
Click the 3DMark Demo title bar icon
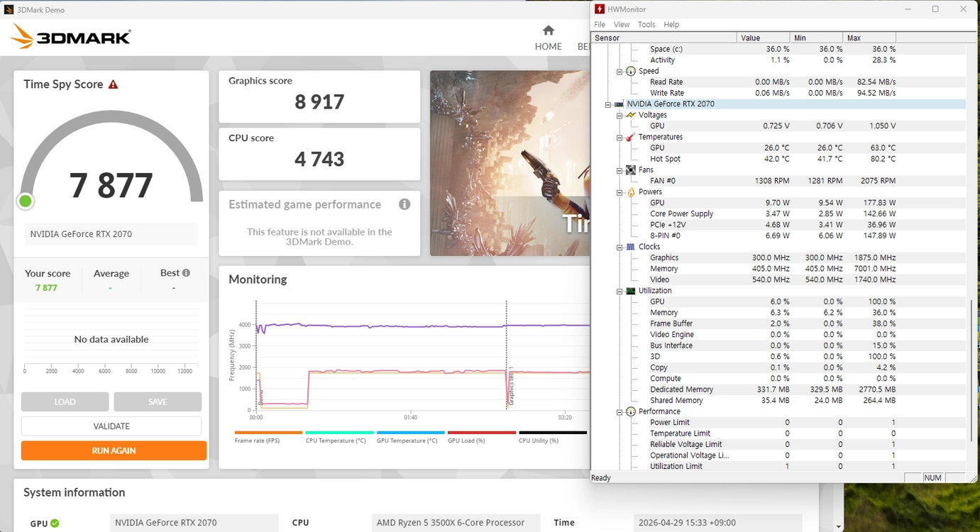(x=9, y=9)
